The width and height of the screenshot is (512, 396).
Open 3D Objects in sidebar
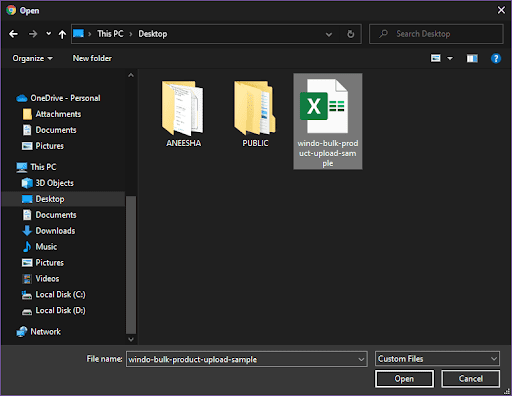[x=47, y=183]
